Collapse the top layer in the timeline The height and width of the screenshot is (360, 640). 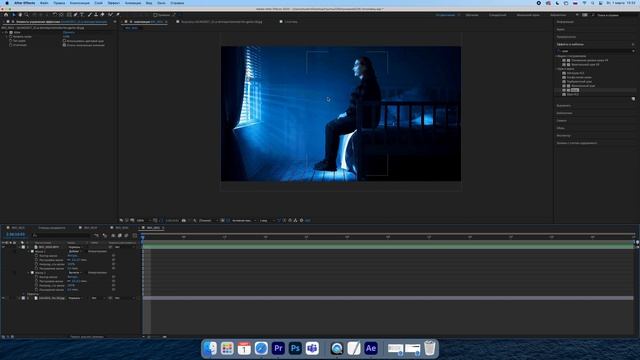(x=19, y=247)
